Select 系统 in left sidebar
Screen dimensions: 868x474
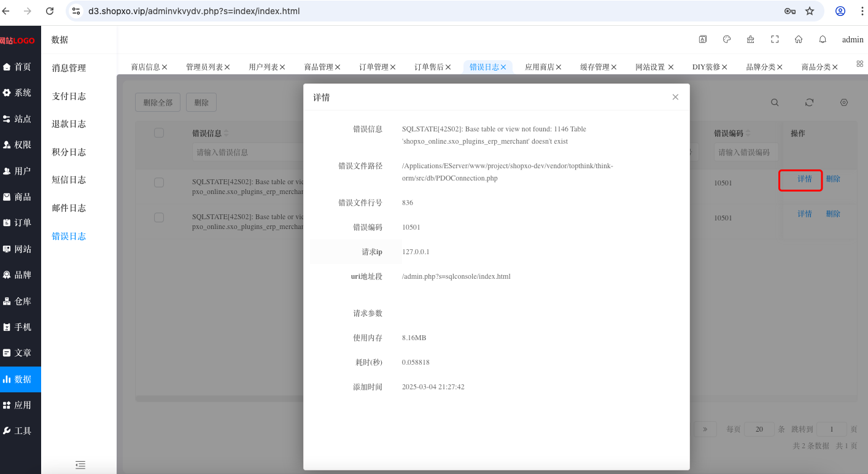(20, 93)
